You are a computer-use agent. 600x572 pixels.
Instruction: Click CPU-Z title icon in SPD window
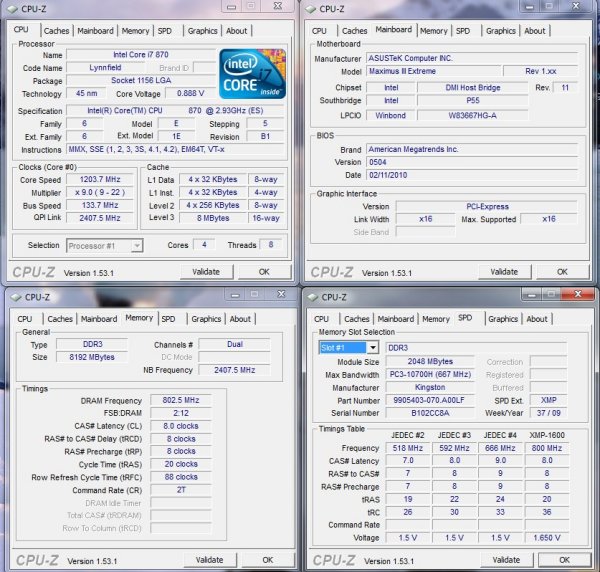click(313, 297)
